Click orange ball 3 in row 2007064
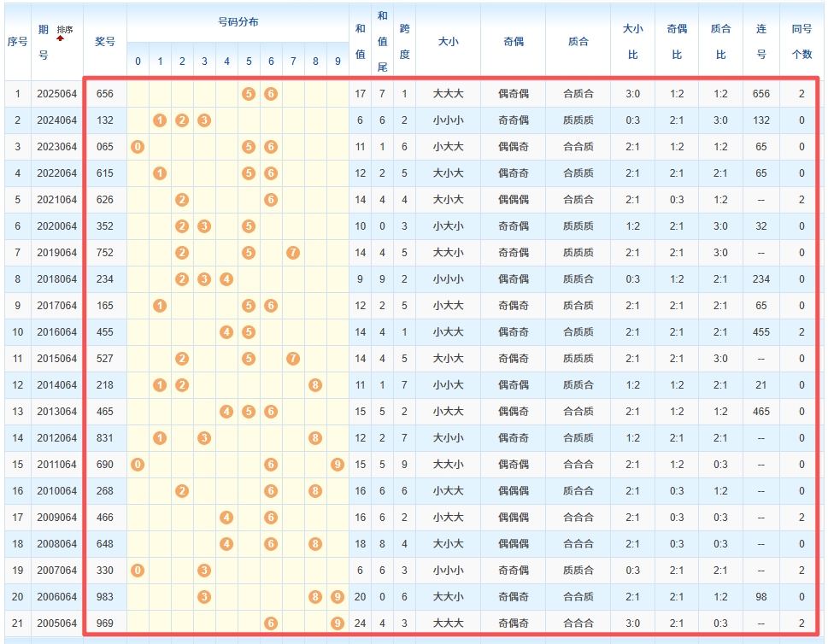Screen dimensions: 828x644 (x=204, y=571)
